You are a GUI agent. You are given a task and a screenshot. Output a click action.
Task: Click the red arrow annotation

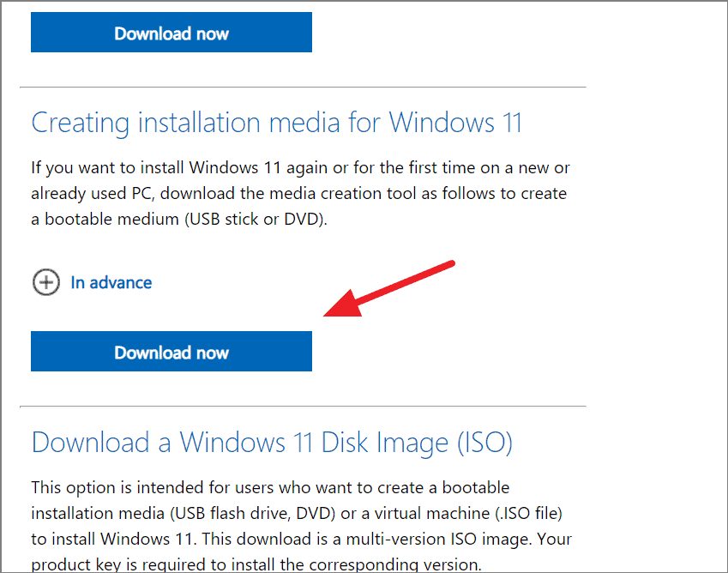(389, 288)
